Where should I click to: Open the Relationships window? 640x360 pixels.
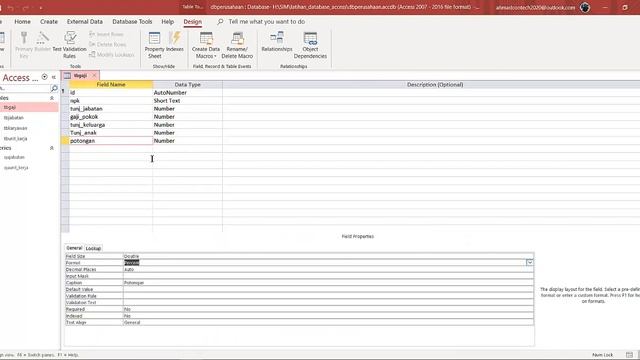pos(277,42)
